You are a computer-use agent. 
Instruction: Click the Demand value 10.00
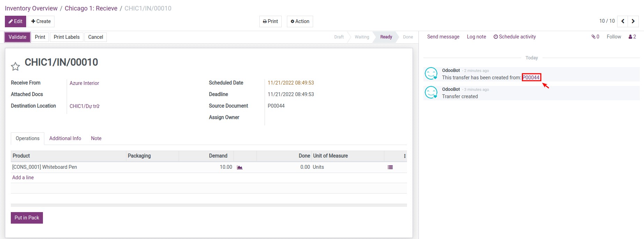coord(226,167)
